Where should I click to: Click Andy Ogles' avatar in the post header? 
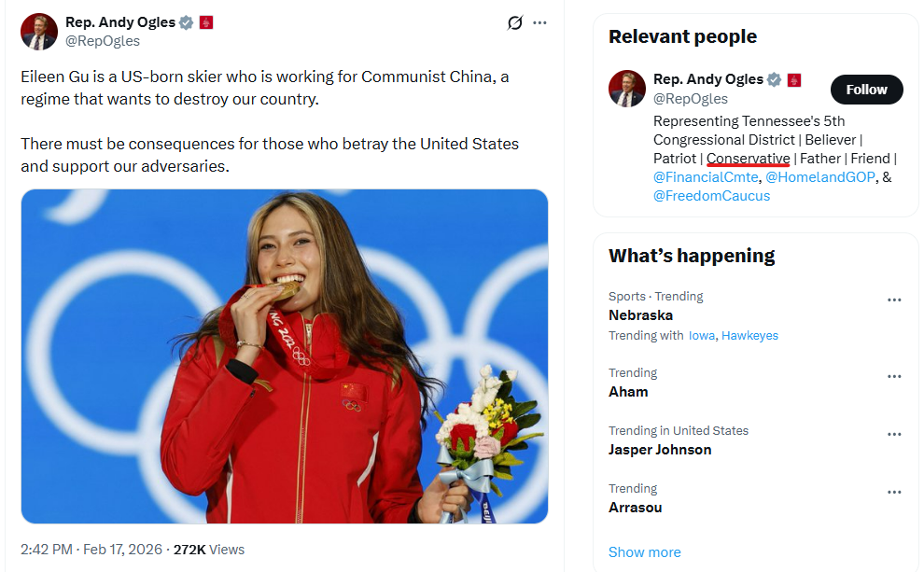click(39, 32)
